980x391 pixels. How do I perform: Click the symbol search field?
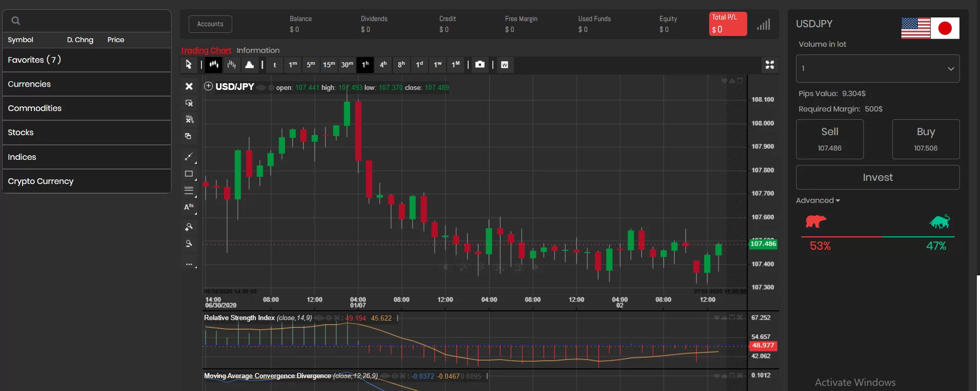coord(86,21)
